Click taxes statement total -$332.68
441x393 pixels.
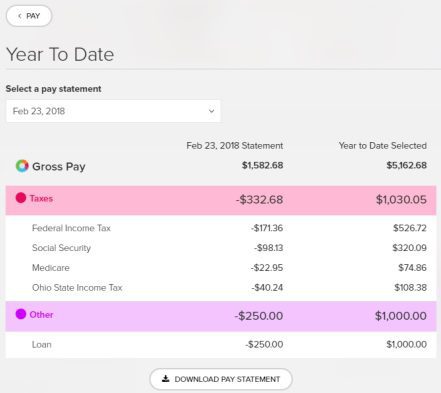click(260, 200)
